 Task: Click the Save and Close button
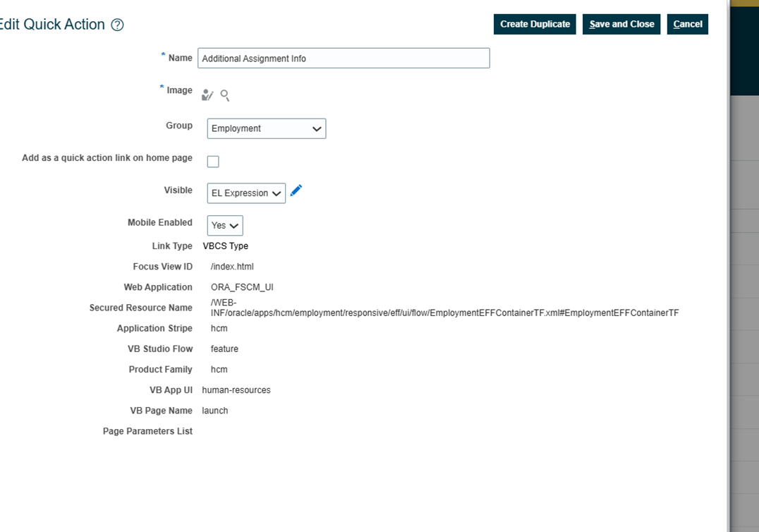pos(621,24)
